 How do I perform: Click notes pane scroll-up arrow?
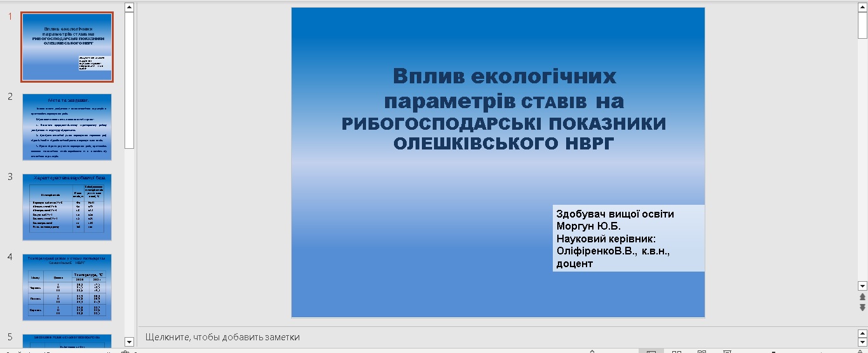pyautogui.click(x=862, y=333)
